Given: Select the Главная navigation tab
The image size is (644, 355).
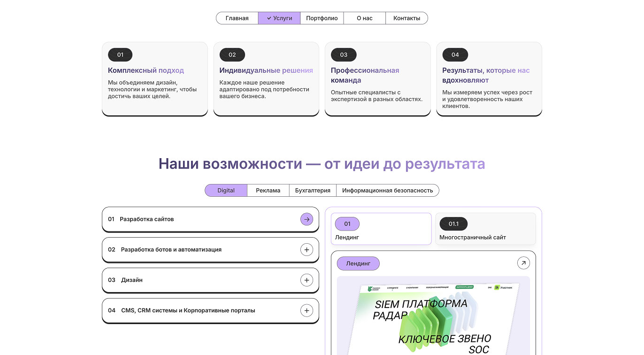Looking at the screenshot, I should (x=237, y=18).
